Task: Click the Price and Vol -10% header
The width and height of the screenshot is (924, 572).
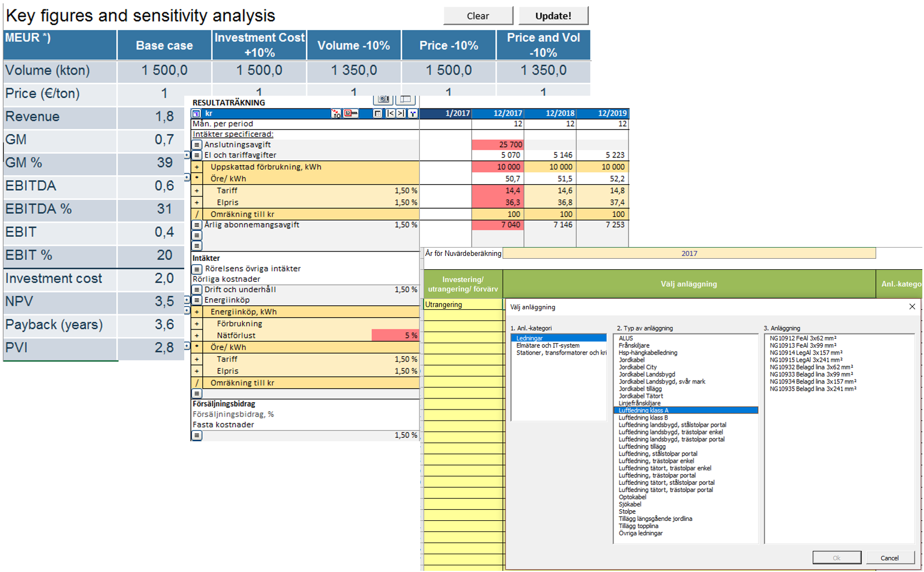Action: pos(543,45)
